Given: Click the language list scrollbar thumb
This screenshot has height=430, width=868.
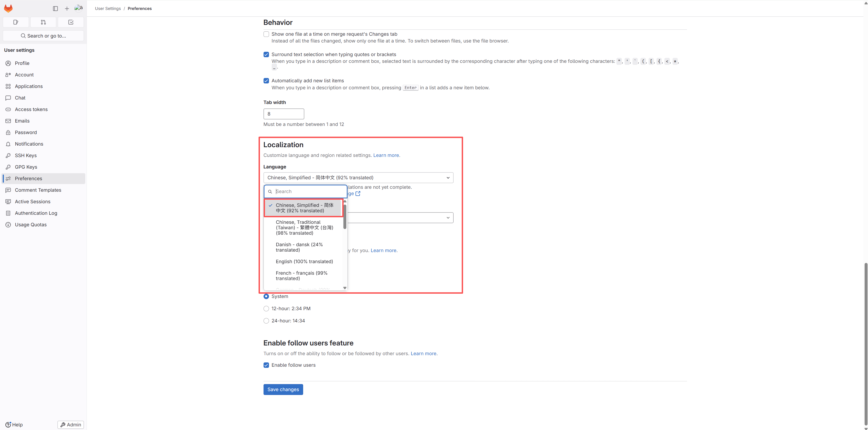Looking at the screenshot, I should 345,216.
